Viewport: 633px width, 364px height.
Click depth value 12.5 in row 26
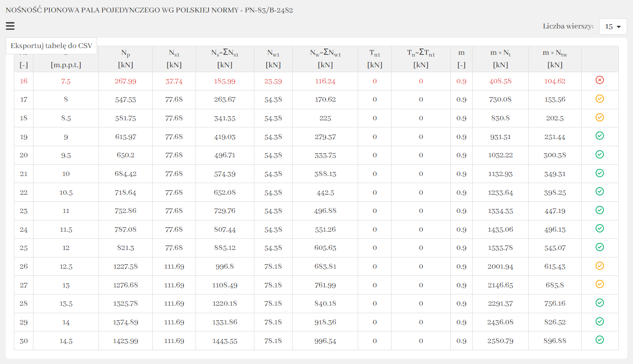(66, 266)
